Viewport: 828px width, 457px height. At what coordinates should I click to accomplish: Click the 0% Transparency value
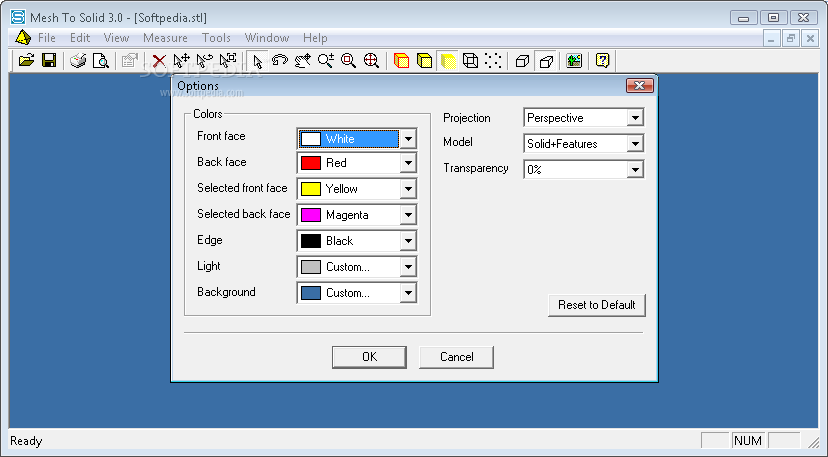tap(534, 170)
